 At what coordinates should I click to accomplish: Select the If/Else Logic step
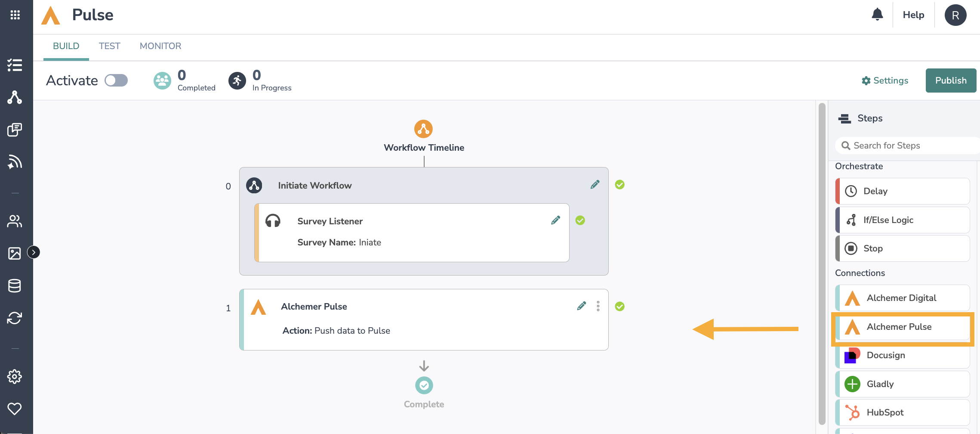[903, 220]
